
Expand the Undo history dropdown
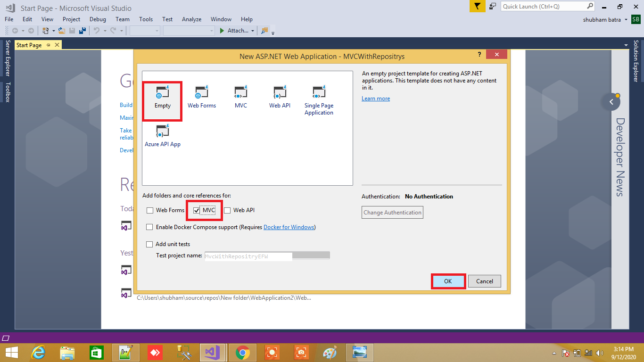tap(104, 31)
